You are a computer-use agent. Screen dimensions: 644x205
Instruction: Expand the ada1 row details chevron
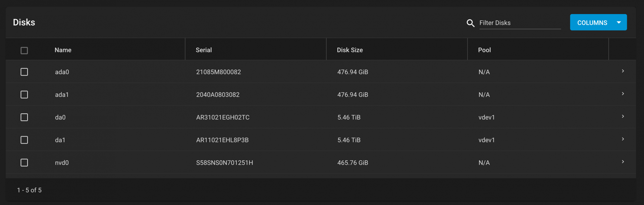623,94
